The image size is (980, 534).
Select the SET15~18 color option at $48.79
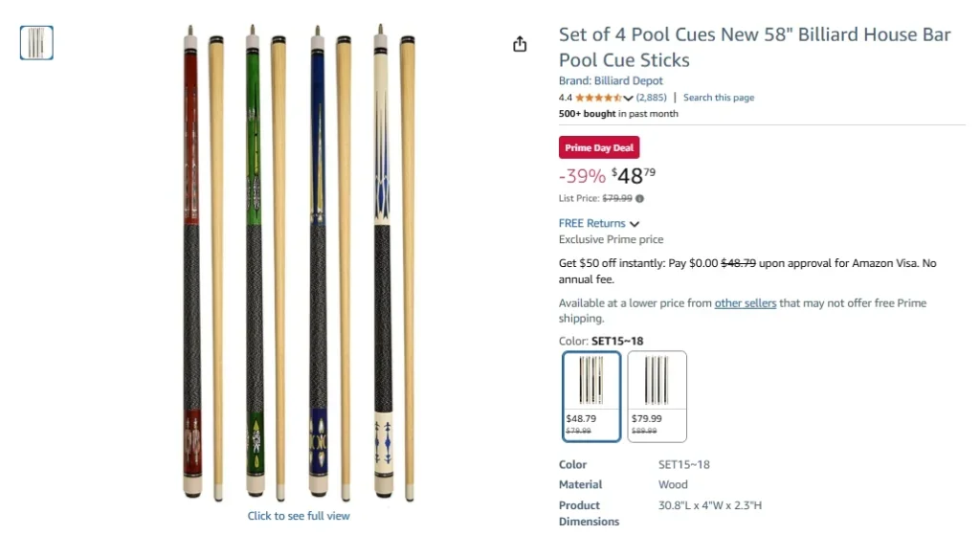pyautogui.click(x=592, y=396)
